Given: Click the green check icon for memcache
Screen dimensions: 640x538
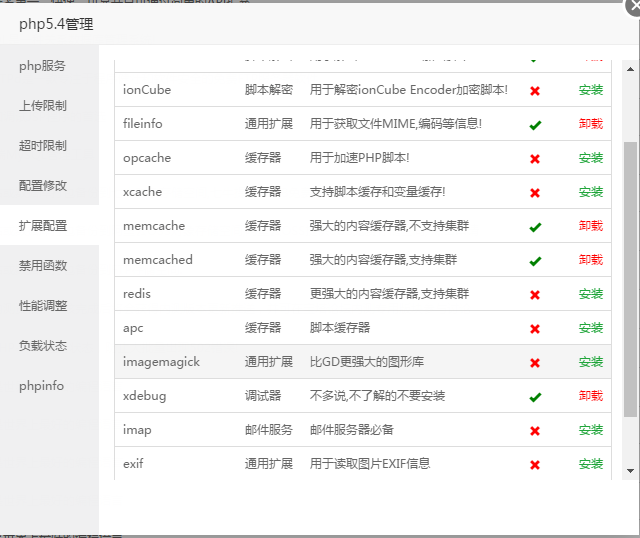Looking at the screenshot, I should click(x=535, y=227).
